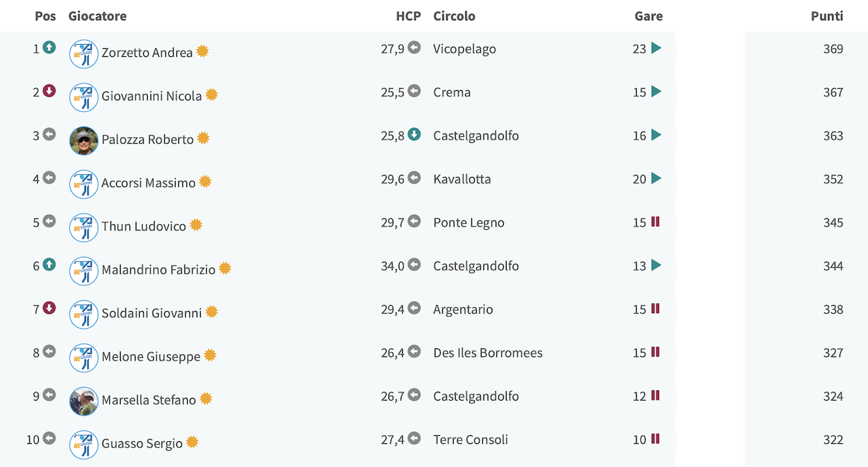Sort the table by the Punti column header

[827, 16]
